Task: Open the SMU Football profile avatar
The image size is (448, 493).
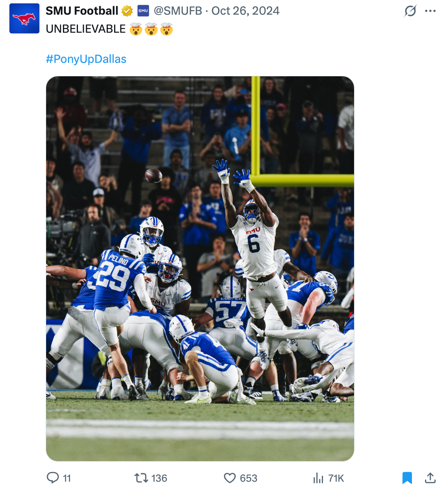Action: 24,18
